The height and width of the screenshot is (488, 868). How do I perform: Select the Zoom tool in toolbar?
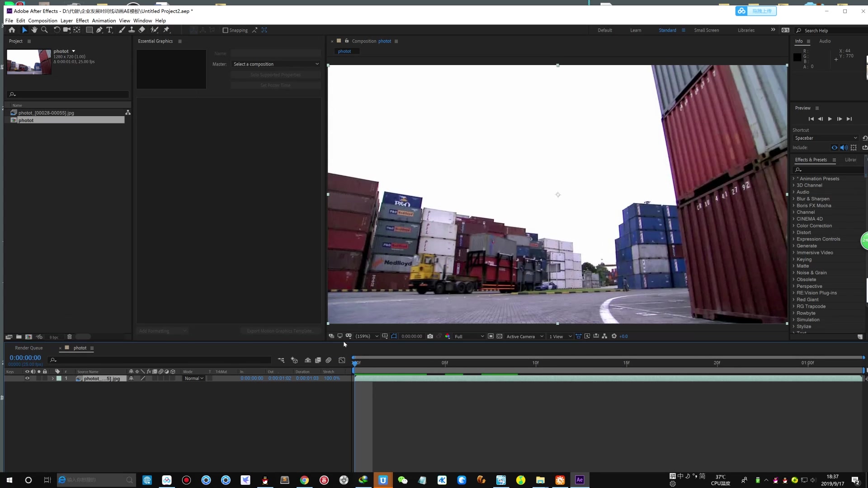point(44,30)
